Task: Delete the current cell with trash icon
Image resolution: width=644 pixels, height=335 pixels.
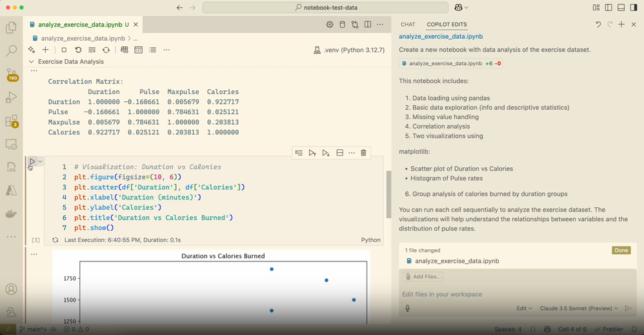Action: click(363, 153)
